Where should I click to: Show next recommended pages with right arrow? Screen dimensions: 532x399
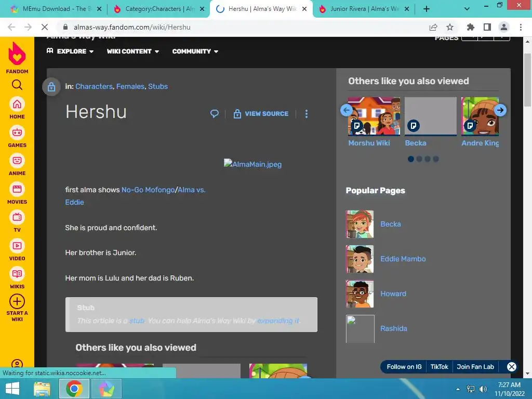pos(500,110)
